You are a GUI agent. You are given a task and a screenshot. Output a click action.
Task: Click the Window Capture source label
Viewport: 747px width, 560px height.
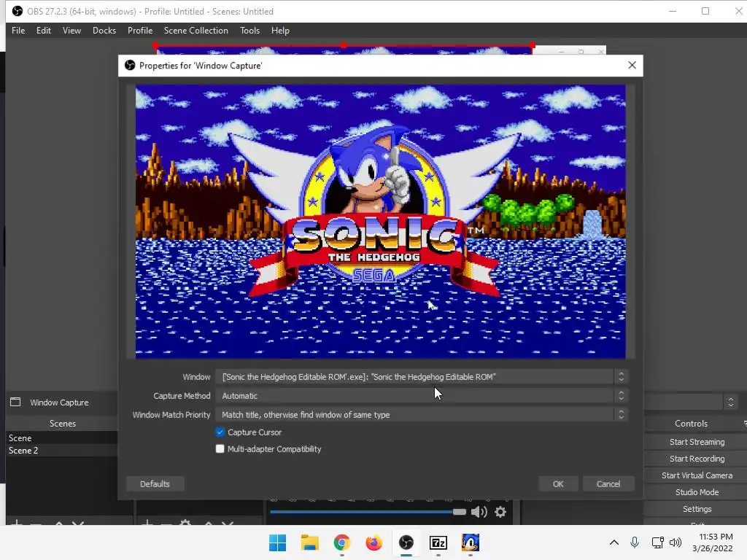click(x=59, y=402)
